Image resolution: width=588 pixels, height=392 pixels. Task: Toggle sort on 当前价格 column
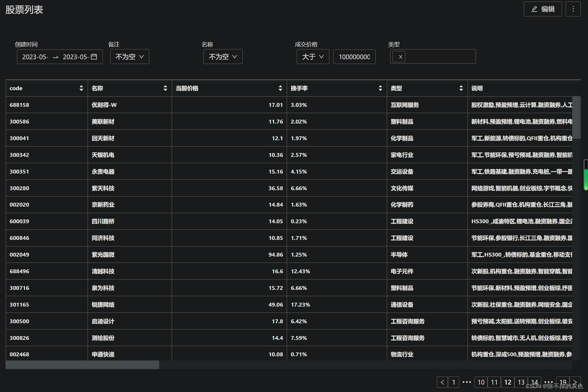pyautogui.click(x=280, y=88)
